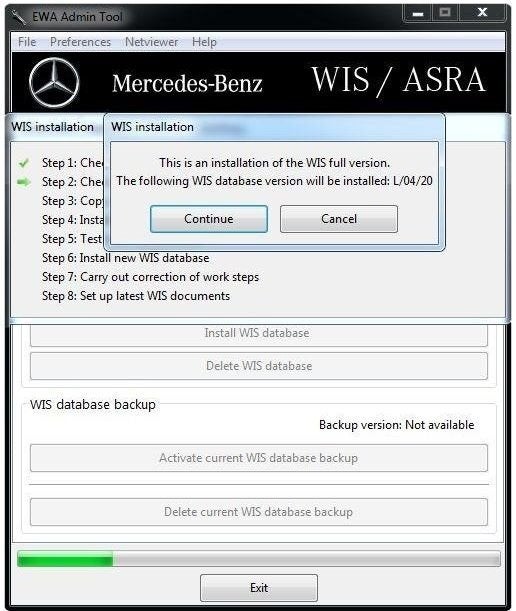Click the 'Step 5' row text

[x=72, y=239]
